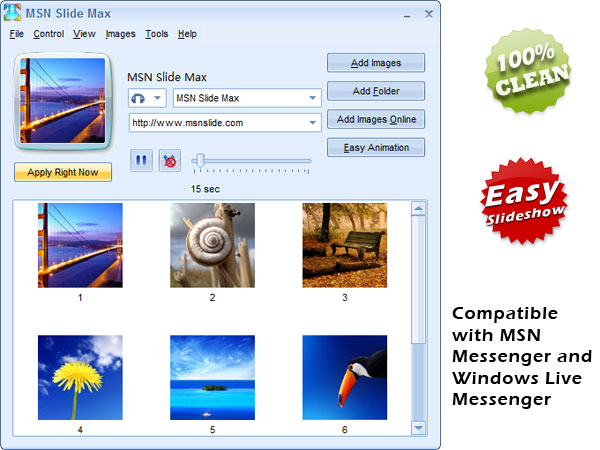Select thumbnail 4 yellow dandelion
Viewport: 600px width, 450px height.
coord(80,378)
